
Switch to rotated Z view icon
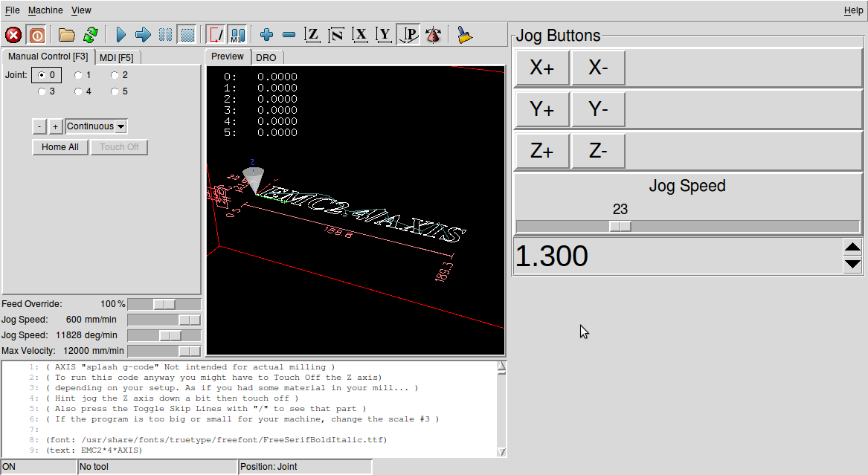pos(336,36)
